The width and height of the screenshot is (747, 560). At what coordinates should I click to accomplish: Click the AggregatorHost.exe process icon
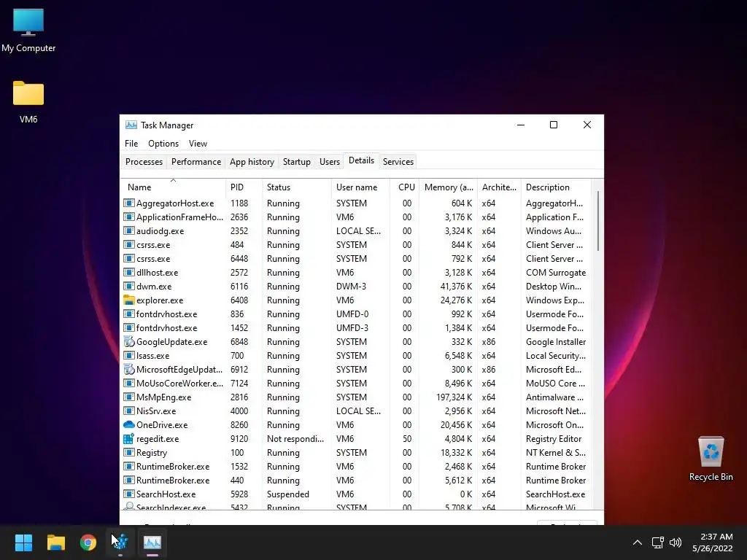click(128, 203)
